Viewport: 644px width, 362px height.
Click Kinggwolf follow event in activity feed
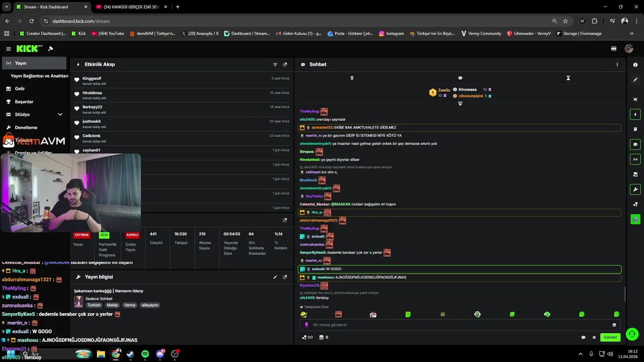[182, 81]
